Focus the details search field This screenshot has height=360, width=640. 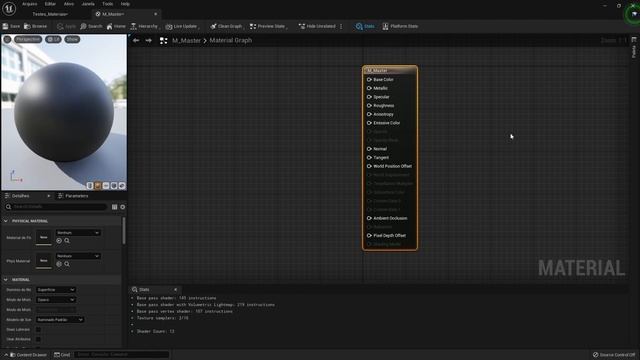tap(57, 207)
